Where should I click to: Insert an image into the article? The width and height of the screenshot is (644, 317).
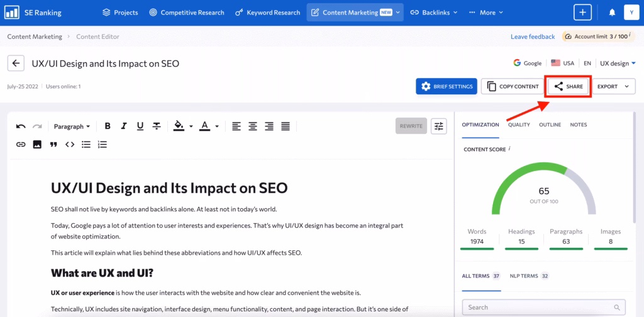37,145
